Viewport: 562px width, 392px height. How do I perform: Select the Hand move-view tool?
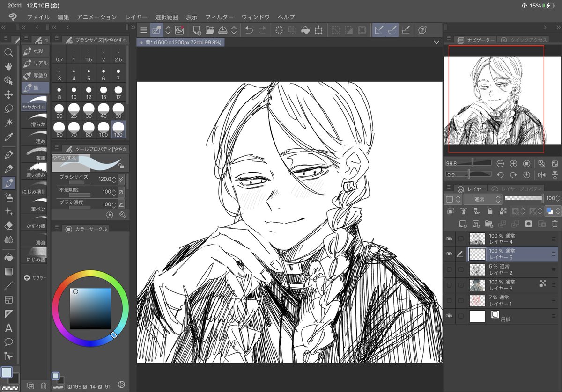coord(8,66)
